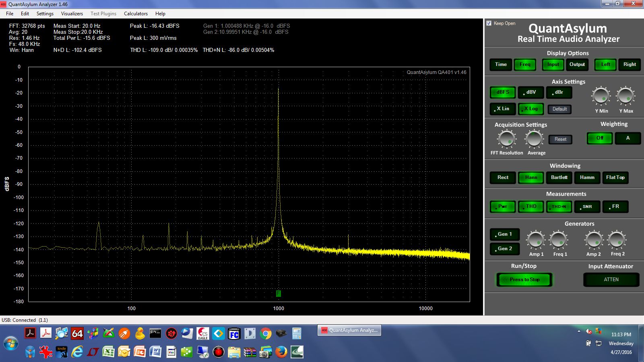Open PowerPoint from the taskbar

coord(140,352)
